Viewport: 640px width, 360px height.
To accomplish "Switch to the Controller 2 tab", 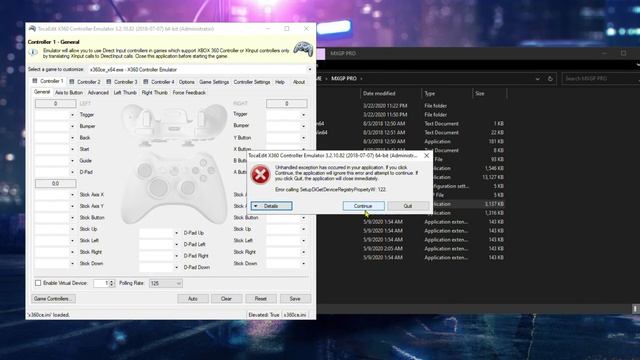I will click(85, 82).
